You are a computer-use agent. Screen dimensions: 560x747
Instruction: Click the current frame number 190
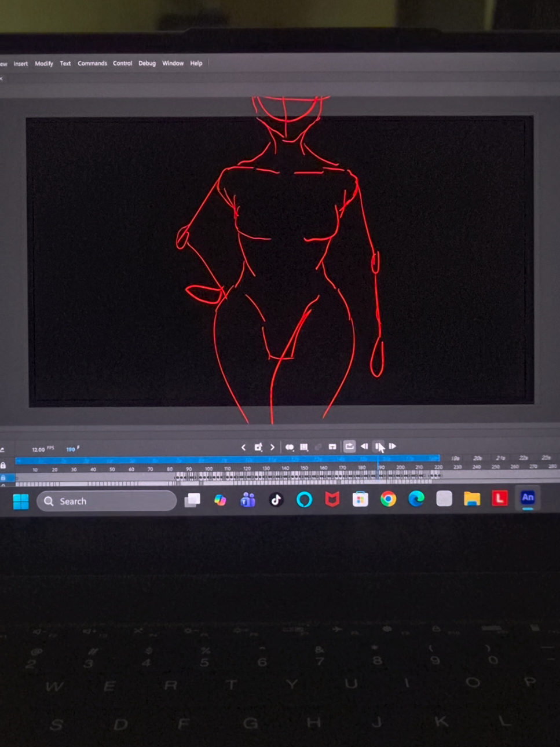pyautogui.click(x=71, y=450)
